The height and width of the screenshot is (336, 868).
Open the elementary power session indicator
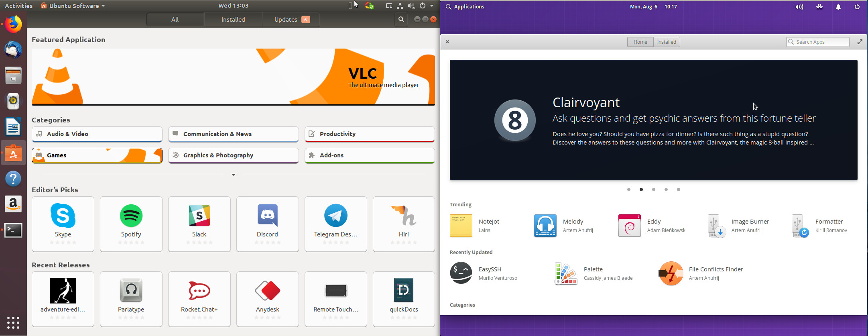857,7
